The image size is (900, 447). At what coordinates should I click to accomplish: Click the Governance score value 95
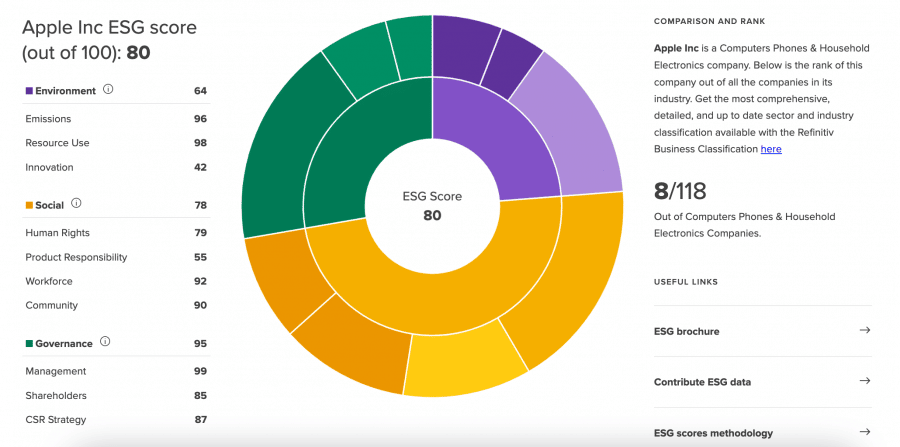[200, 343]
